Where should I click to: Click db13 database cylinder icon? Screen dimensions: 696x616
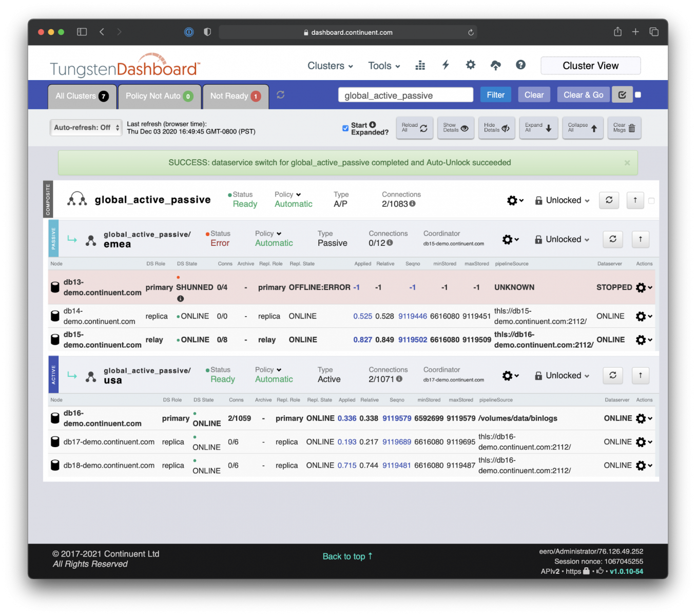click(55, 287)
